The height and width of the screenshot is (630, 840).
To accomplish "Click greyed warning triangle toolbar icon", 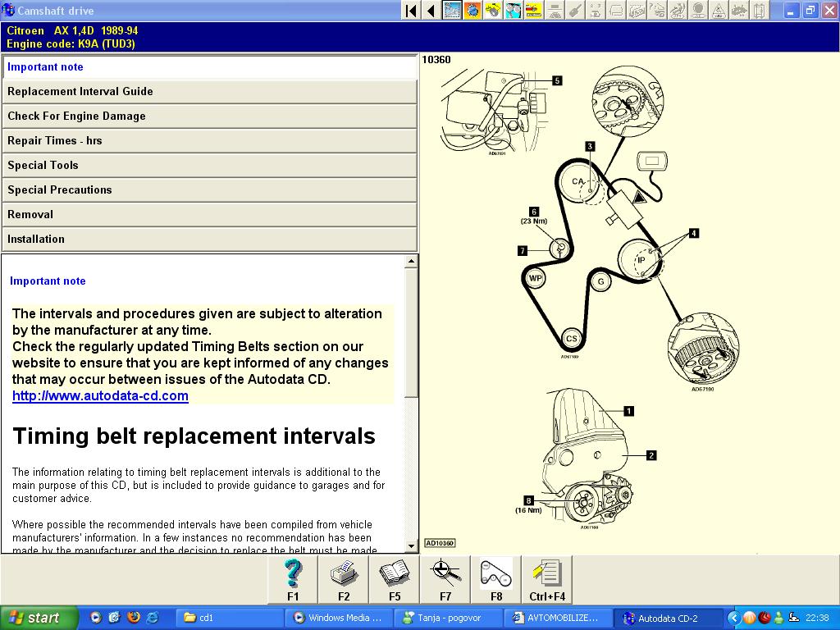I will pyautogui.click(x=719, y=10).
